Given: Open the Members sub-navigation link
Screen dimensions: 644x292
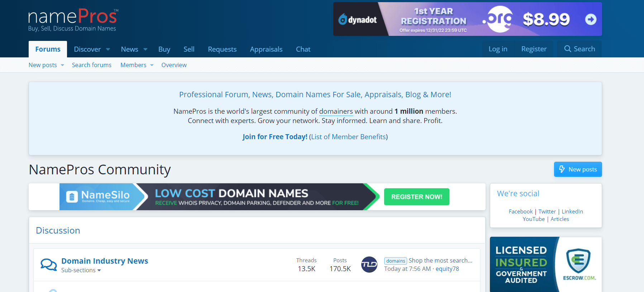Looking at the screenshot, I should coord(133,65).
